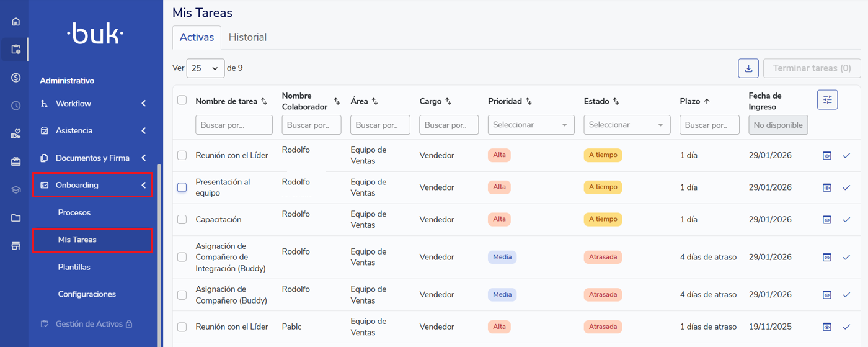Screen dimensions: 868x347
Task: Open the Prioridad filter dropdown
Action: pos(530,125)
